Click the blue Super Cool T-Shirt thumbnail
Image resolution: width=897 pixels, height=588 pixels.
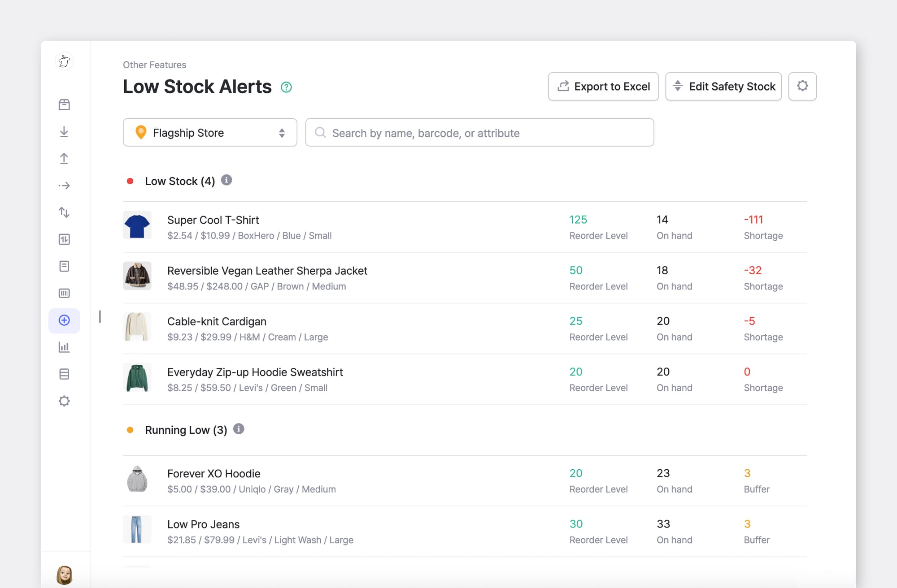(137, 225)
